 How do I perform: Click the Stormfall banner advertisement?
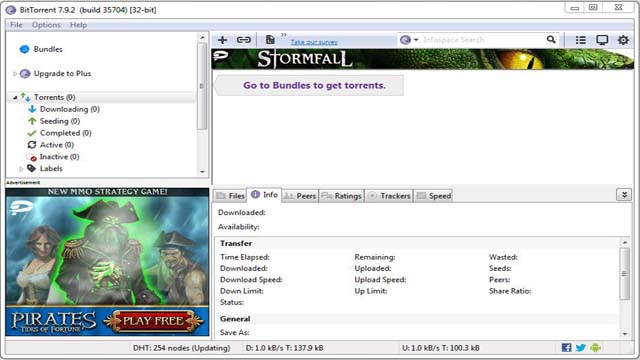coord(422,59)
